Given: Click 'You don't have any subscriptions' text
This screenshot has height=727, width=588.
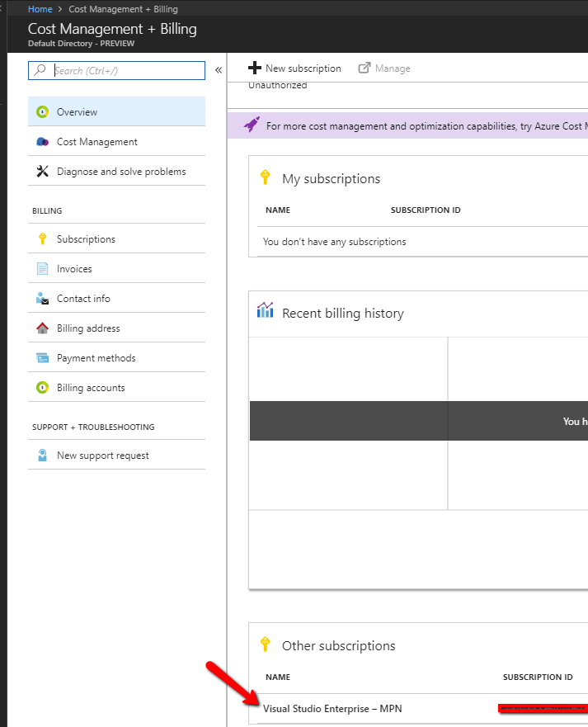Looking at the screenshot, I should pos(334,242).
